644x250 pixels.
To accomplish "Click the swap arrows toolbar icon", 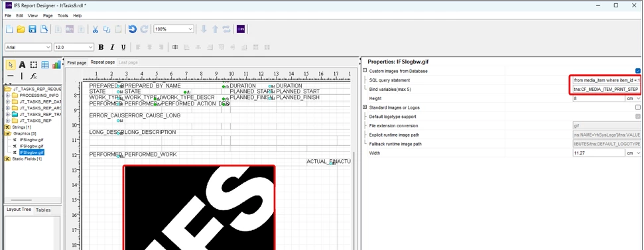I will coord(226,29).
